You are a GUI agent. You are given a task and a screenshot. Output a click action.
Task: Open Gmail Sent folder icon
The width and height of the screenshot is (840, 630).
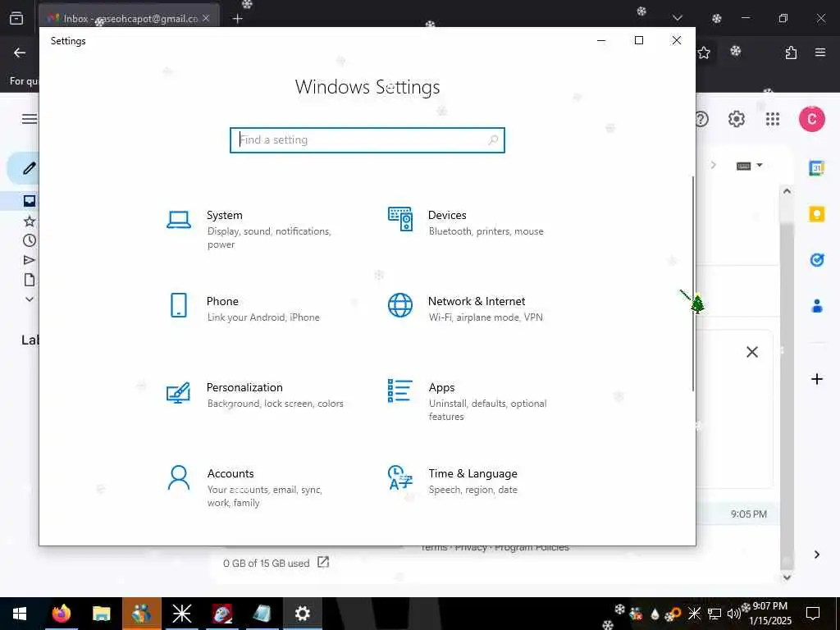coord(30,260)
